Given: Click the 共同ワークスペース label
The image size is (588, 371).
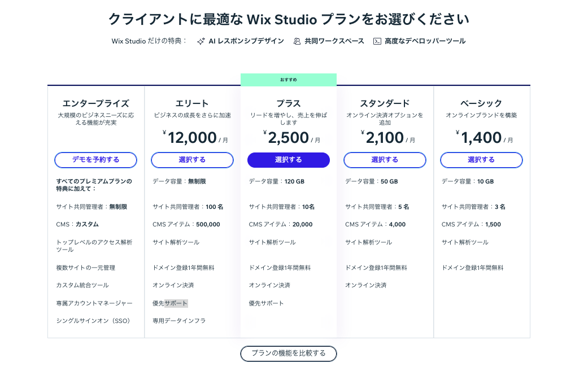Looking at the screenshot, I should [x=334, y=41].
